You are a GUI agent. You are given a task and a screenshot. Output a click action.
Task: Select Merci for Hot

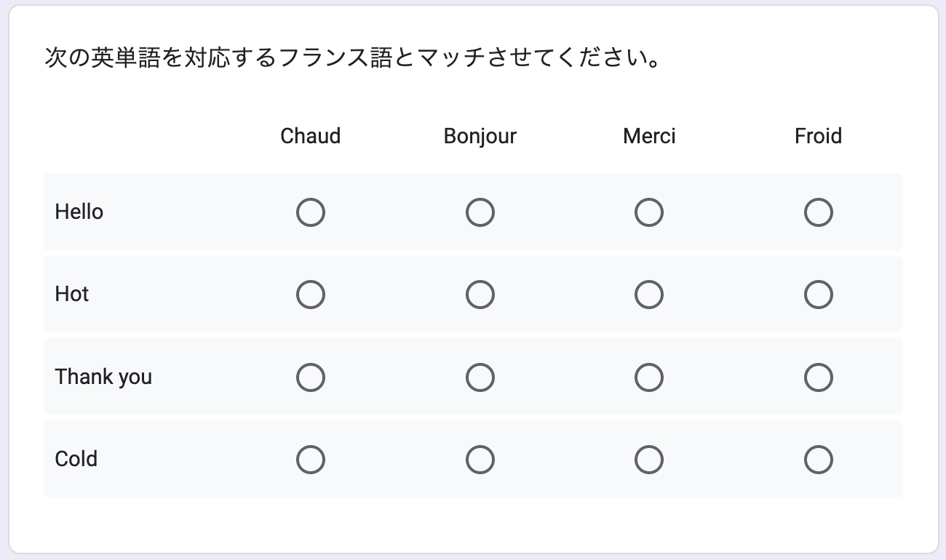click(x=649, y=295)
